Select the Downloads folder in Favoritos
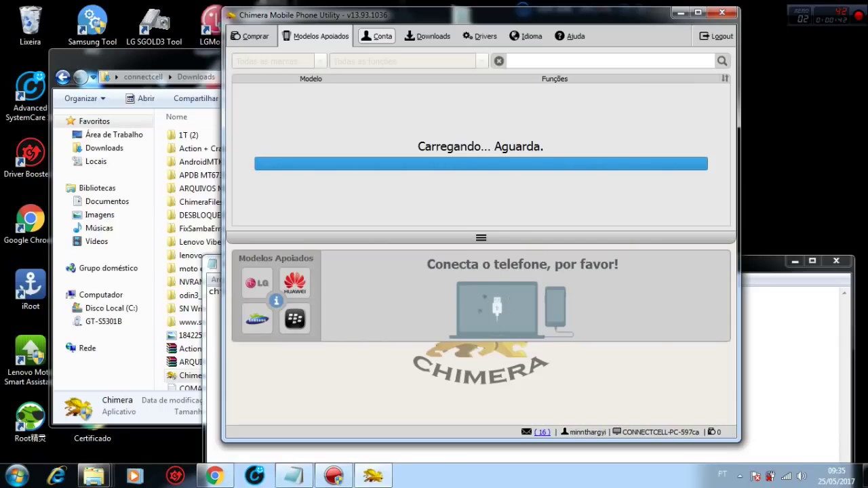This screenshot has height=488, width=868. 104,148
